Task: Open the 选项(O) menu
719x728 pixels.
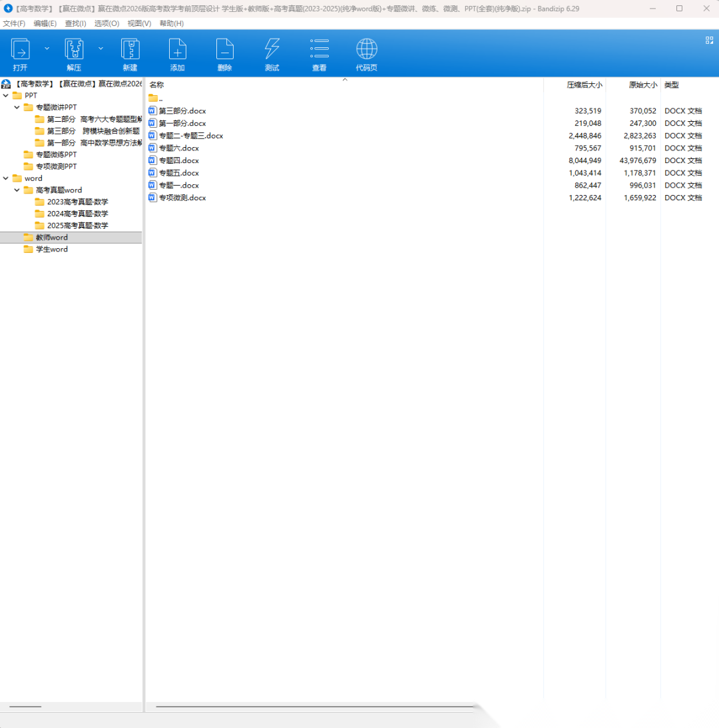Action: coord(107,23)
